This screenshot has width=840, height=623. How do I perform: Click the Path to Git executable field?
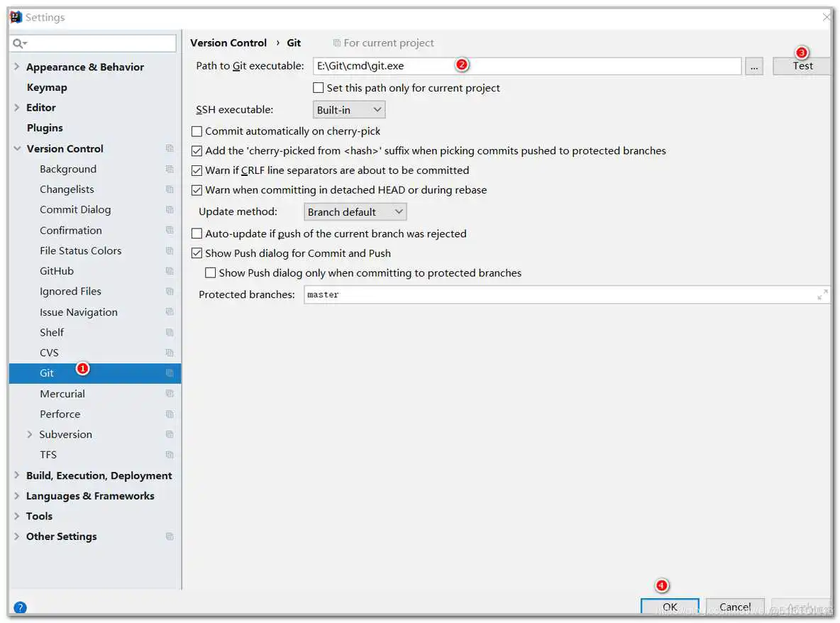[x=526, y=66]
